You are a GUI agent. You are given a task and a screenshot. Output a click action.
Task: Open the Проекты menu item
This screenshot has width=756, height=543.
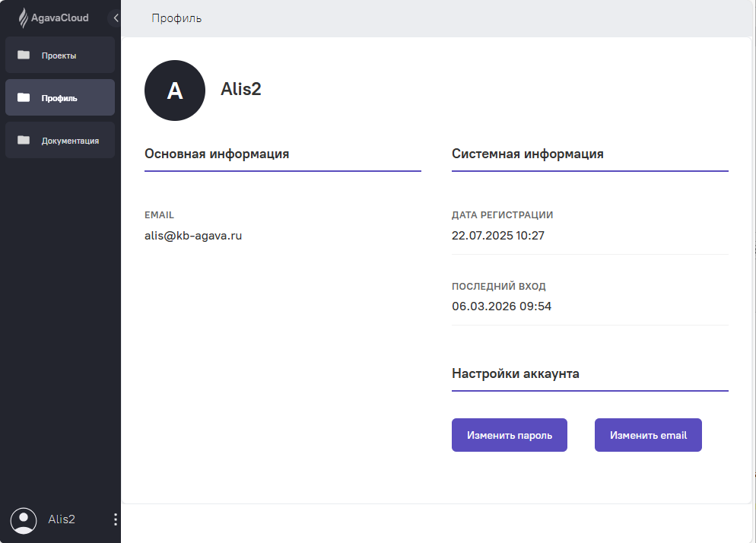(59, 56)
